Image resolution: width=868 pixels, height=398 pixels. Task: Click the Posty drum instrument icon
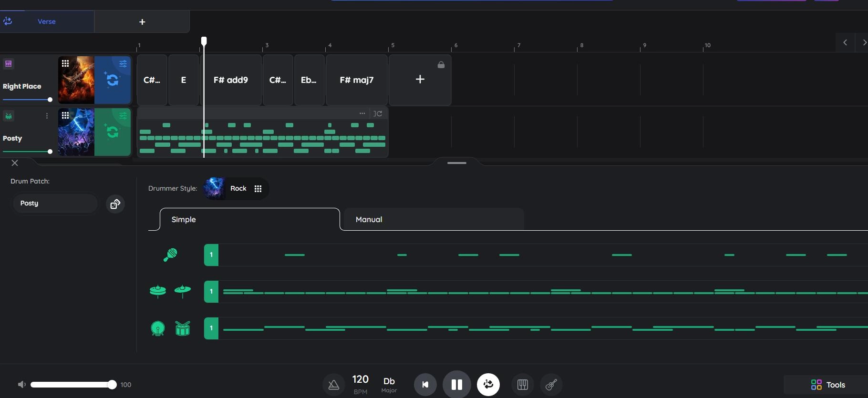pos(9,116)
